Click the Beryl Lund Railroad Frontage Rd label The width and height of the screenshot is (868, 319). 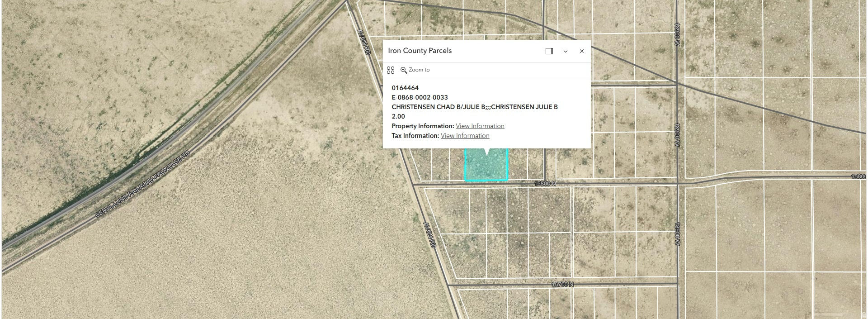click(143, 184)
